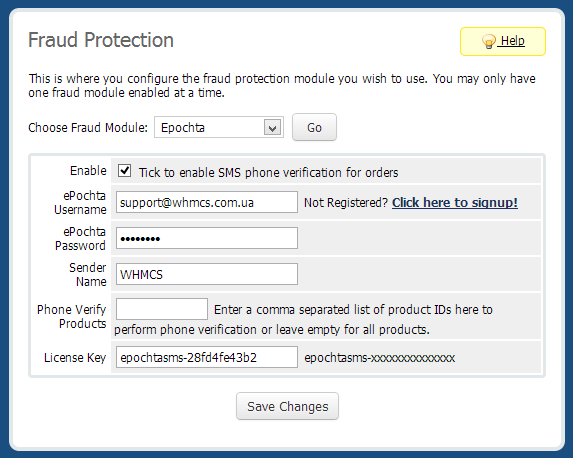Open the Click here to signup link

(455, 202)
